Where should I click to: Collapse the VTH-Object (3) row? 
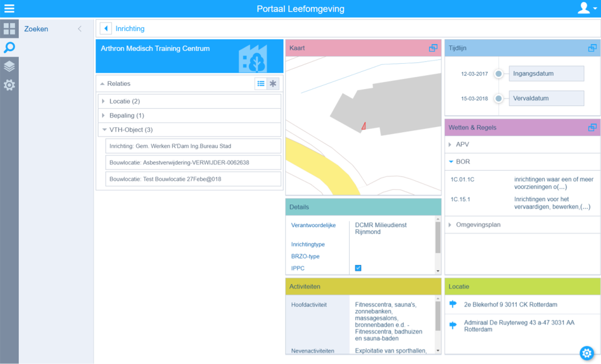pyautogui.click(x=189, y=129)
